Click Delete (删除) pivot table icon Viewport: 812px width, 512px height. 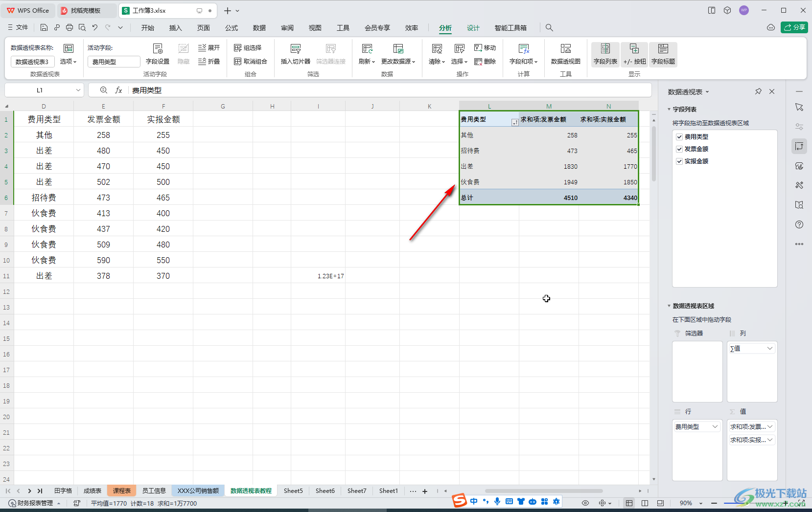[478, 61]
